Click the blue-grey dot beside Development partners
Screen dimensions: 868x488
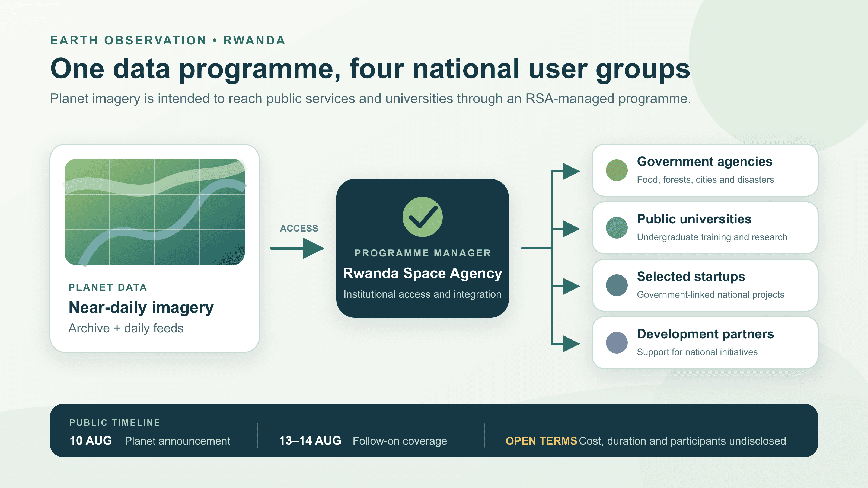point(617,342)
